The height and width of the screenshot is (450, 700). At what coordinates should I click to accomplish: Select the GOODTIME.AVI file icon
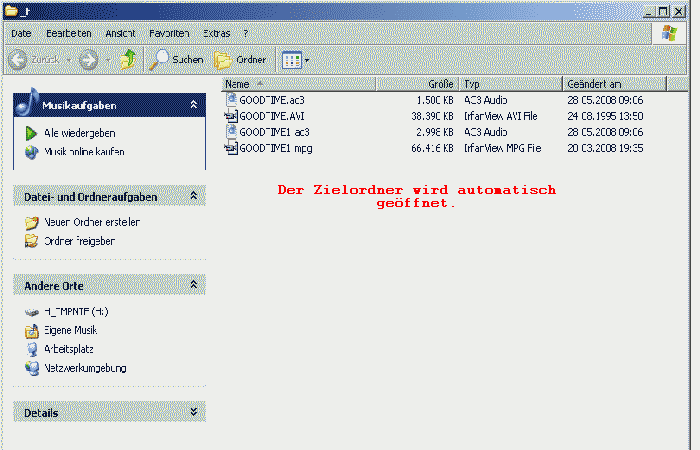coord(231,116)
